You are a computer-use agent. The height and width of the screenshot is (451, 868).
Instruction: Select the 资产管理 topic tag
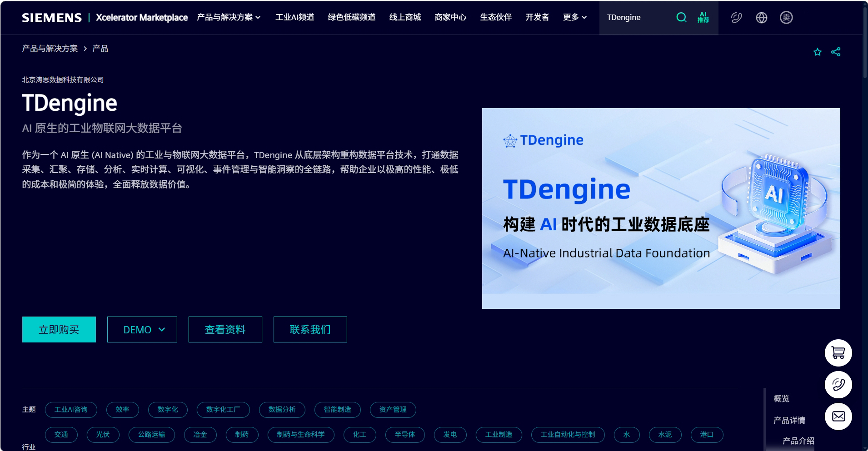(x=393, y=410)
